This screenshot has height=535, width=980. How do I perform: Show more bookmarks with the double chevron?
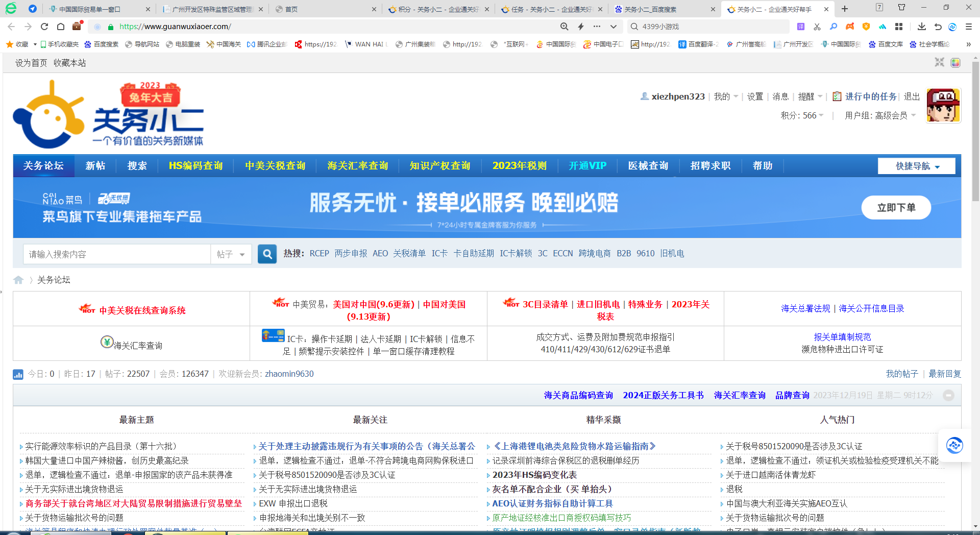(x=968, y=44)
